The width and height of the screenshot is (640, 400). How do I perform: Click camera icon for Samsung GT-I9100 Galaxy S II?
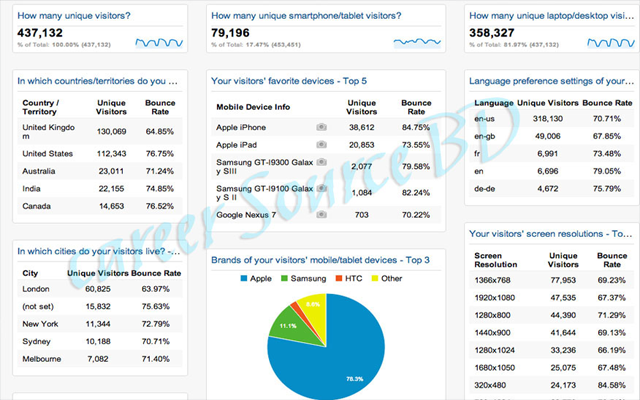[x=321, y=188]
